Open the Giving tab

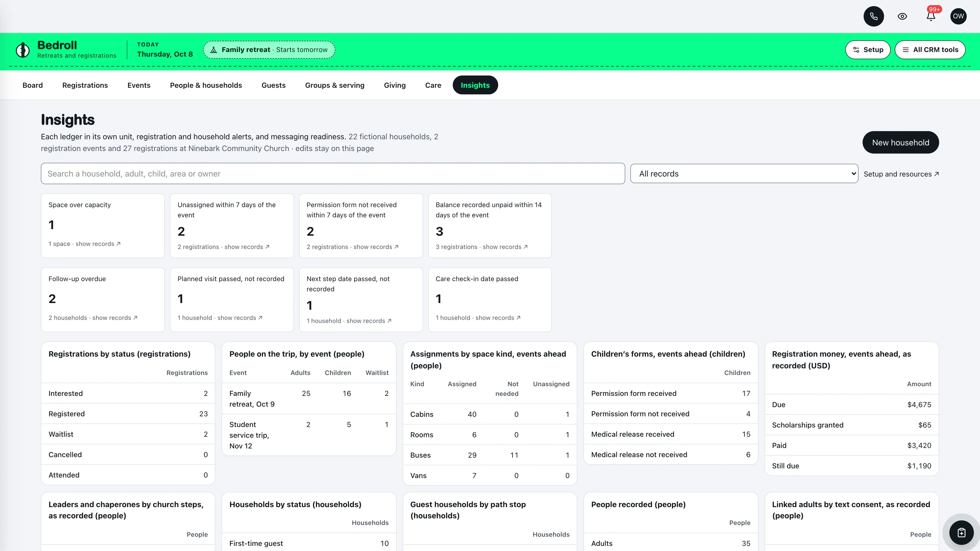395,85
